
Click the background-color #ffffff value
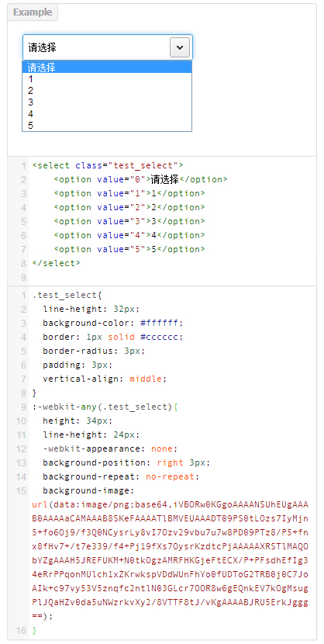(160, 324)
